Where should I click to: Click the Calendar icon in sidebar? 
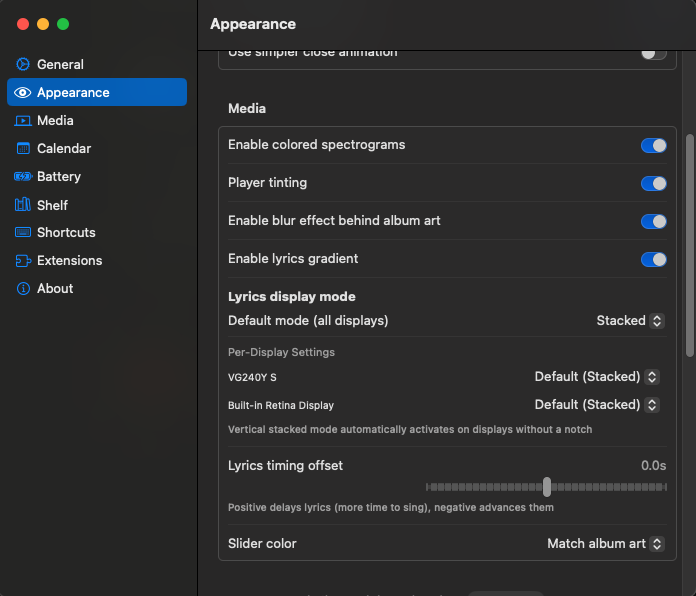point(23,148)
